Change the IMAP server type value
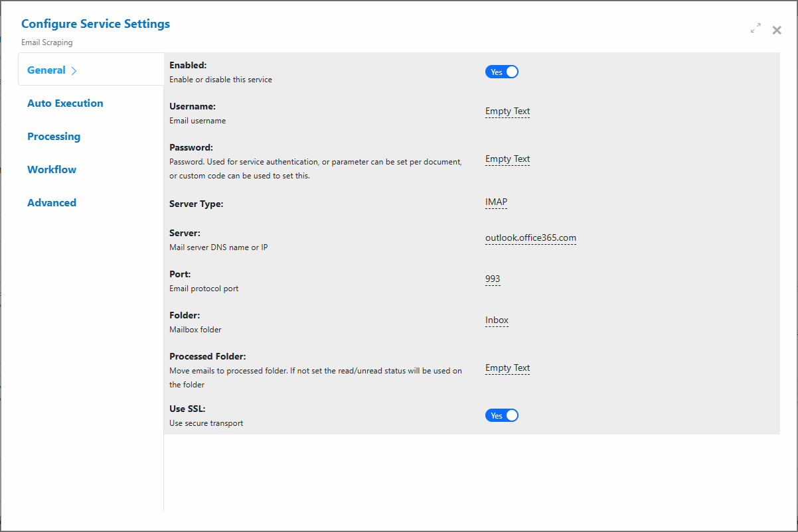Image resolution: width=798 pixels, height=532 pixels. click(496, 202)
